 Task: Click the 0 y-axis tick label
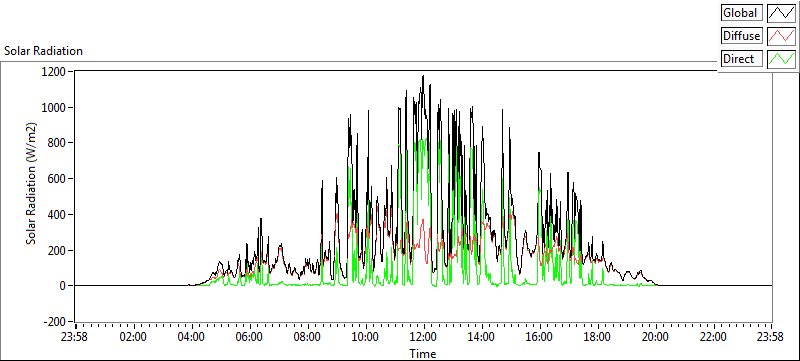click(63, 287)
